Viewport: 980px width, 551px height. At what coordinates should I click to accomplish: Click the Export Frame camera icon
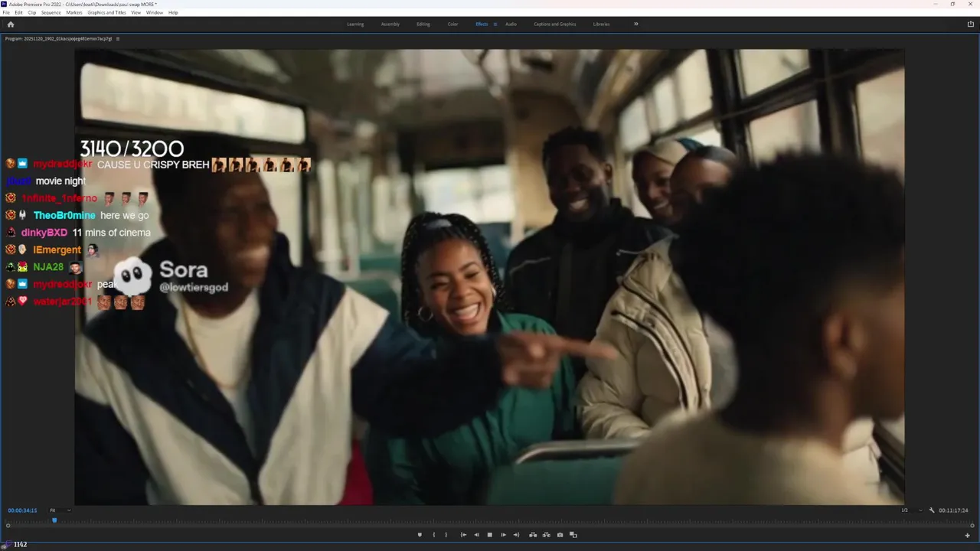[x=560, y=535]
